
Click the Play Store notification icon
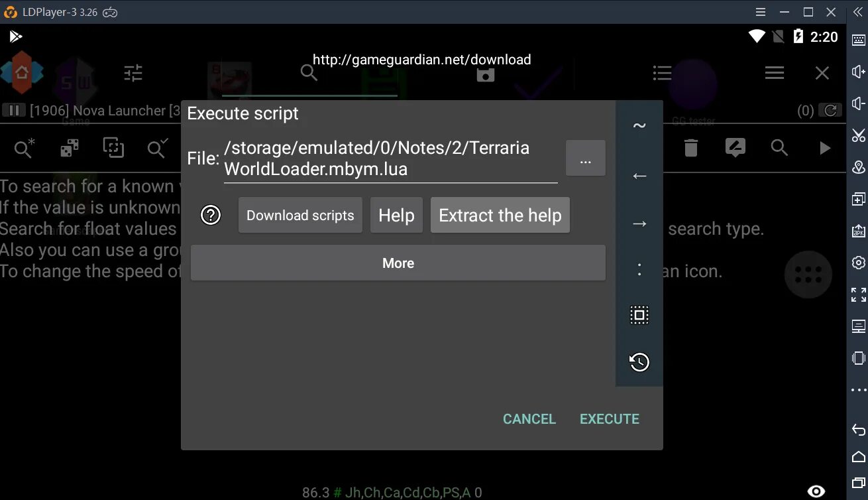coord(15,36)
